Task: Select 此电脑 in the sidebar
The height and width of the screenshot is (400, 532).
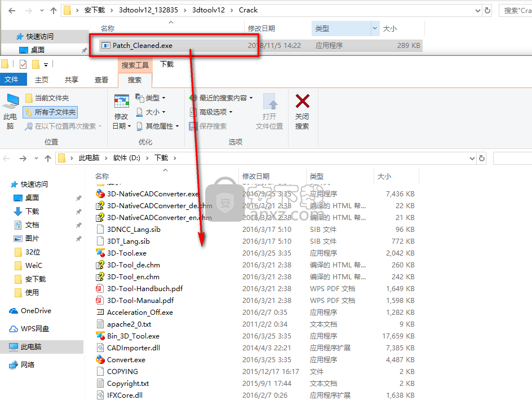Action: [41, 347]
